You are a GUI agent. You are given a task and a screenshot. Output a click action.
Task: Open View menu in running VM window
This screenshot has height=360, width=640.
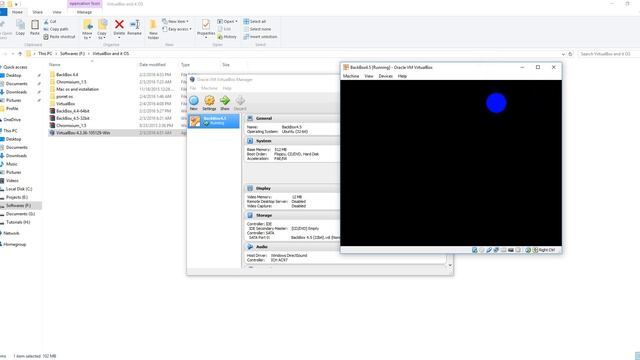[x=369, y=76]
